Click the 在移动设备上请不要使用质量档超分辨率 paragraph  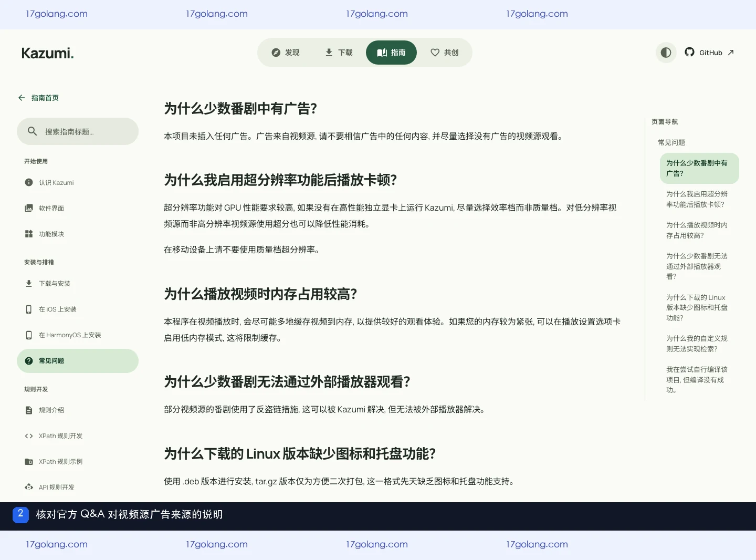243,250
